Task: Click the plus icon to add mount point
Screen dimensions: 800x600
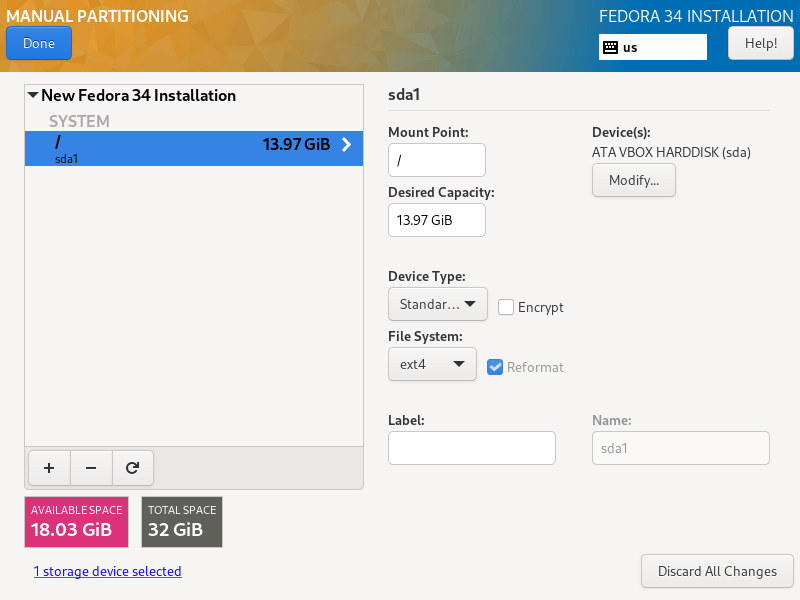Action: pyautogui.click(x=49, y=467)
